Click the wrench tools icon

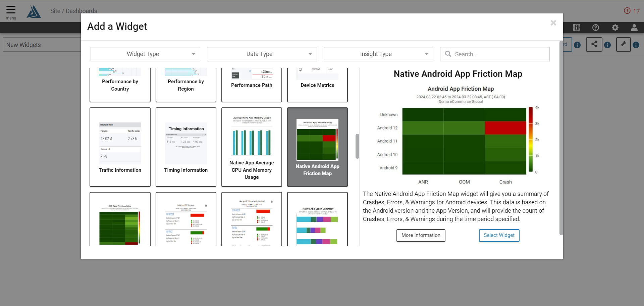click(x=623, y=44)
